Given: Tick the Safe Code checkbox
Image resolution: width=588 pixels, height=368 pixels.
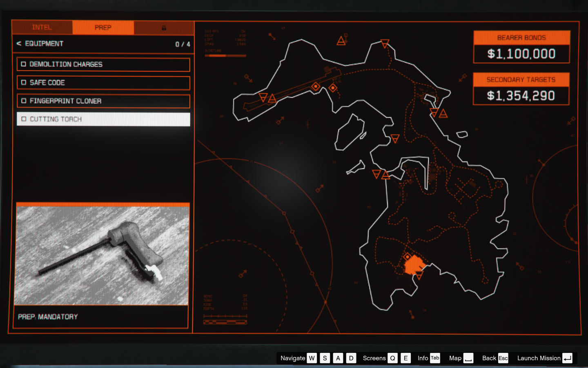Looking at the screenshot, I should coord(24,83).
